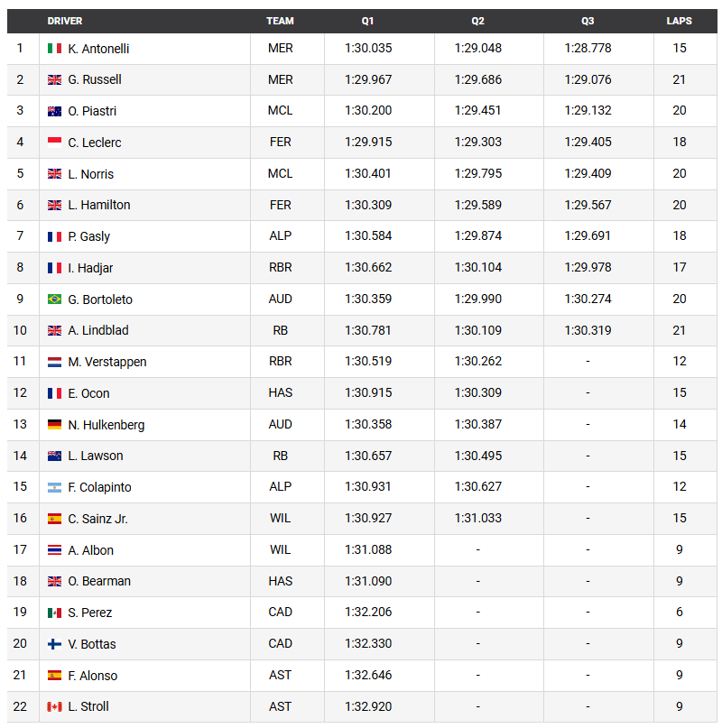Image resolution: width=722 pixels, height=728 pixels.
Task: Click the Monaco flag beside C. Leclerc
Action: pyautogui.click(x=54, y=143)
